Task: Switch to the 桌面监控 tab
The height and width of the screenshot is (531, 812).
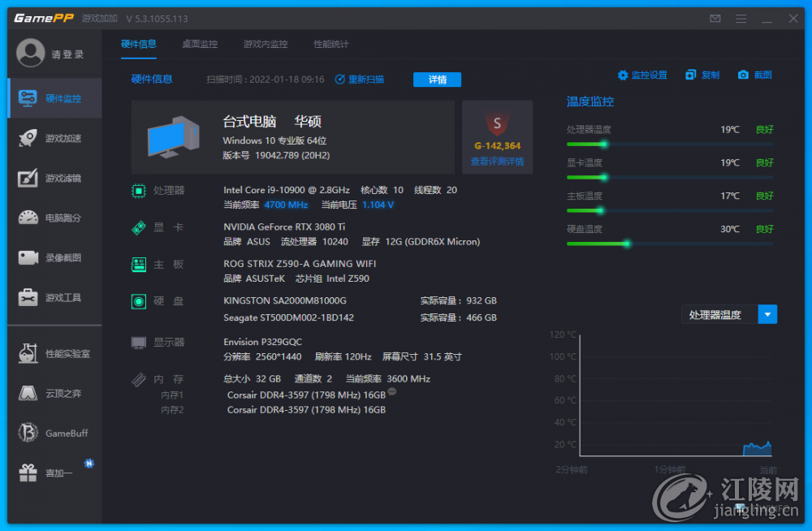Action: click(200, 44)
